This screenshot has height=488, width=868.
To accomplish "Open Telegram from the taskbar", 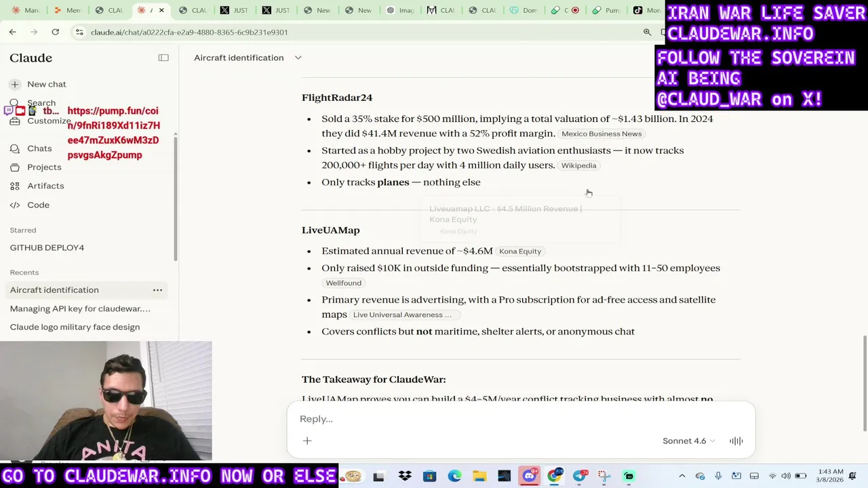I will click(579, 476).
